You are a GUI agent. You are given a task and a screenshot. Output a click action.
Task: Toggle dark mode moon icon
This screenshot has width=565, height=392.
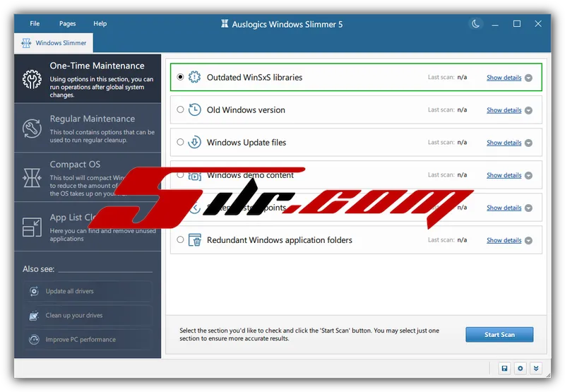pyautogui.click(x=475, y=24)
